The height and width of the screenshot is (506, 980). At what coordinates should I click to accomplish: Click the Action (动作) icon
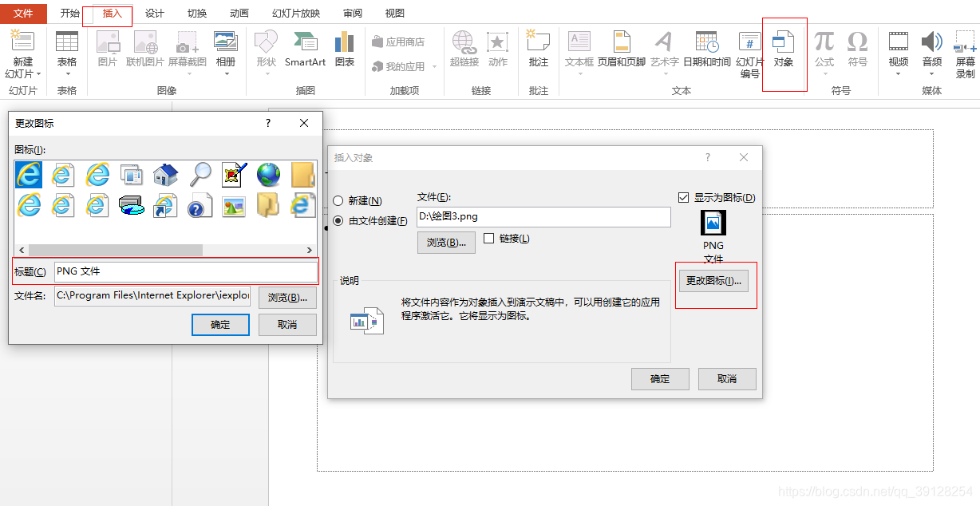tap(498, 42)
